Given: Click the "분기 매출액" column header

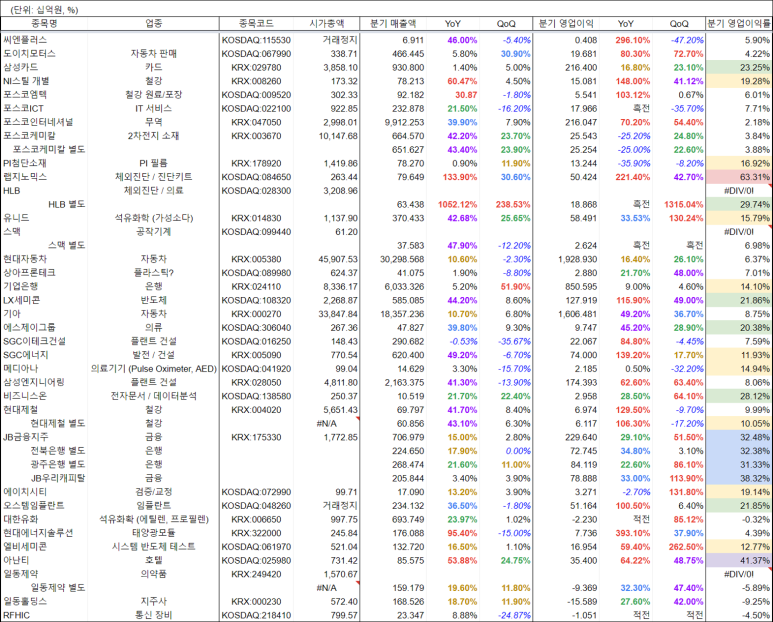Looking at the screenshot, I should 393,24.
